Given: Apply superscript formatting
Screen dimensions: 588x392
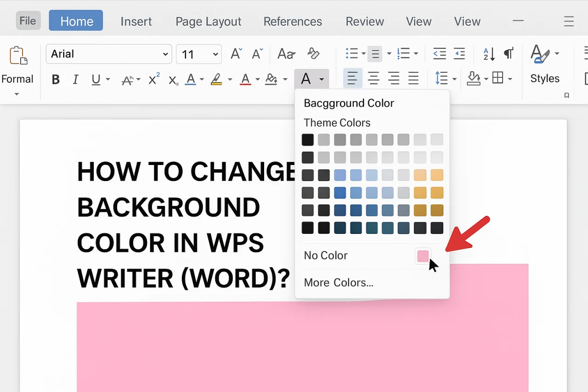Looking at the screenshot, I should point(154,79).
